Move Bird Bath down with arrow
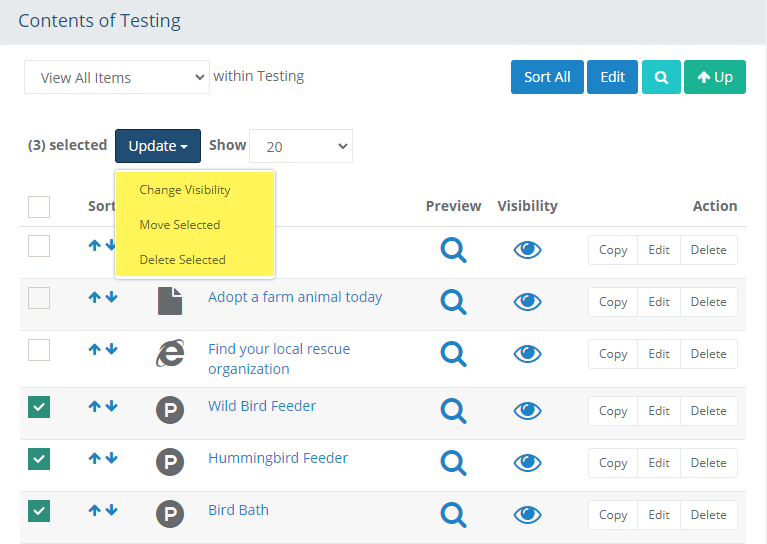The width and height of the screenshot is (767, 544). (111, 510)
